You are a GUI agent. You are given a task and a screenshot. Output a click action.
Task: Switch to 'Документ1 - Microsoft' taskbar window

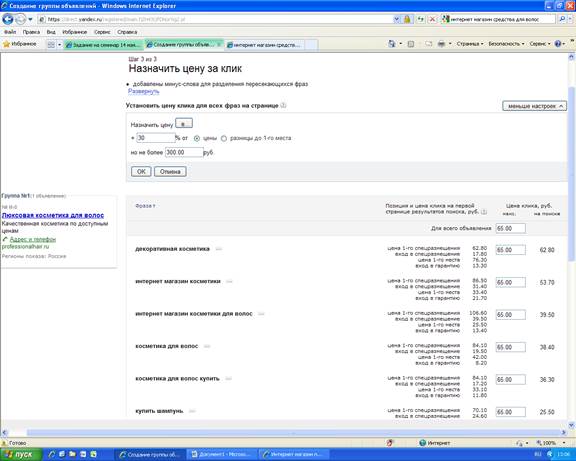[x=222, y=455]
